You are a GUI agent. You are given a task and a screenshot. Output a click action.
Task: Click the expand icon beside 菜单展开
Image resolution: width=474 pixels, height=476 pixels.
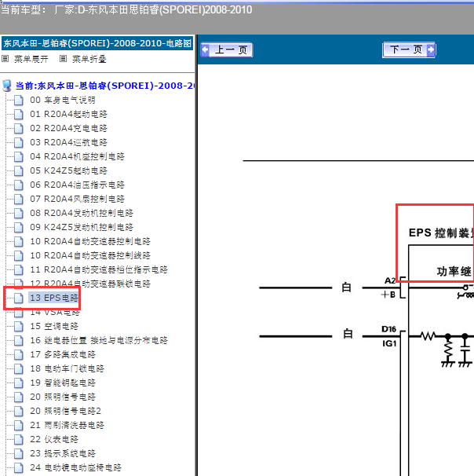5,59
